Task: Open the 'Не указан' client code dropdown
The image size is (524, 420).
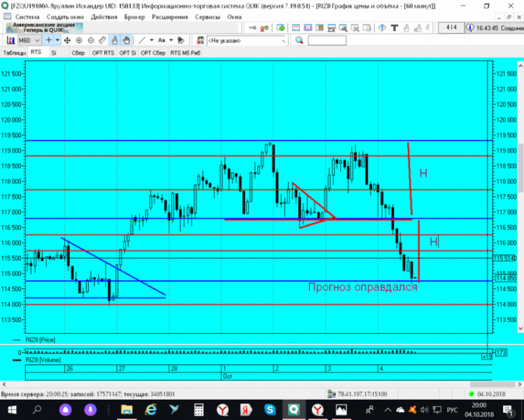Action: tap(247, 41)
